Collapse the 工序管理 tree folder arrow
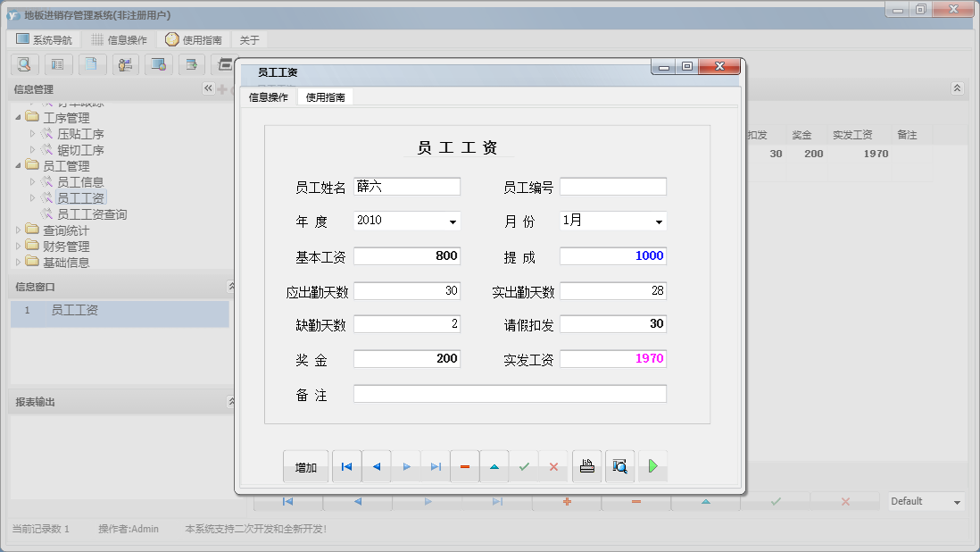Viewport: 980px width, 552px height. pos(18,117)
